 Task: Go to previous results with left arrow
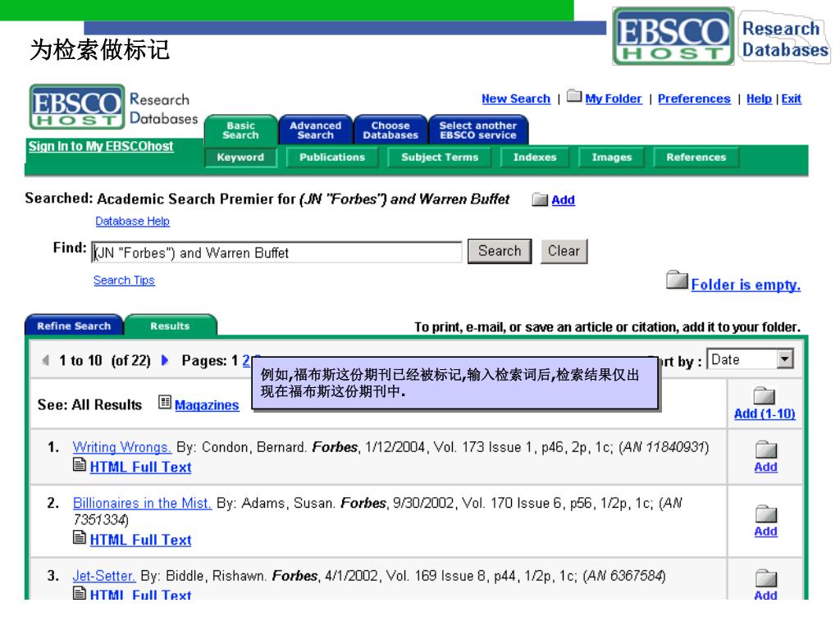(46, 360)
